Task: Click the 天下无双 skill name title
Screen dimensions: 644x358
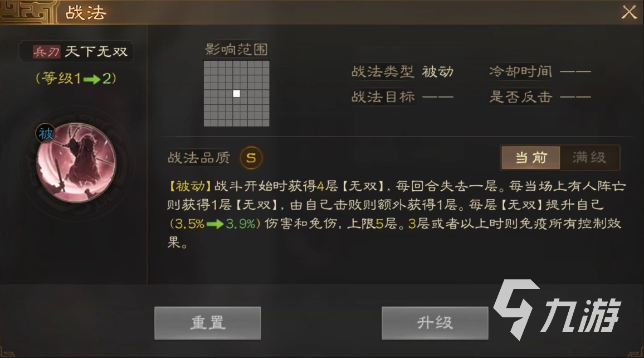Action: [x=96, y=52]
